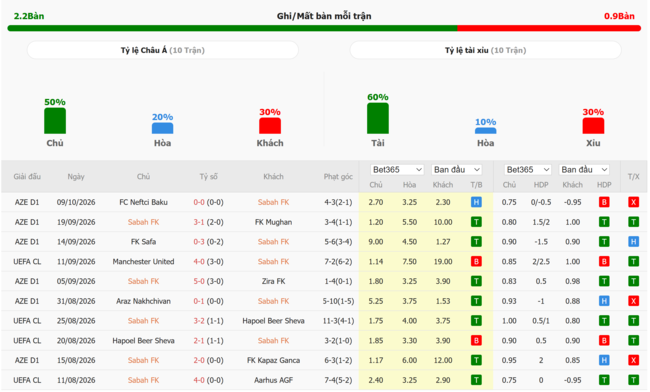This screenshot has height=392, width=650.
Task: Open the second Bet365 handicap dropdown
Action: (x=528, y=169)
